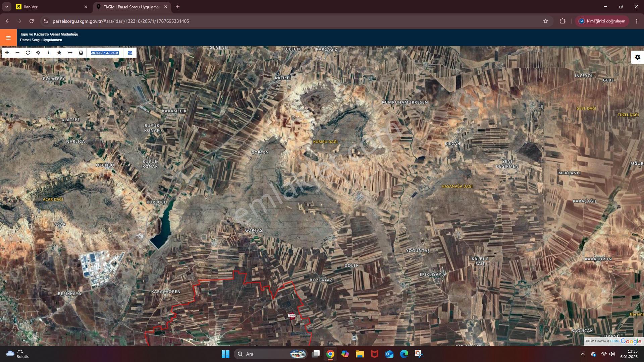The width and height of the screenshot is (644, 362).
Task: Zoom out with the minus tool
Action: click(x=17, y=53)
